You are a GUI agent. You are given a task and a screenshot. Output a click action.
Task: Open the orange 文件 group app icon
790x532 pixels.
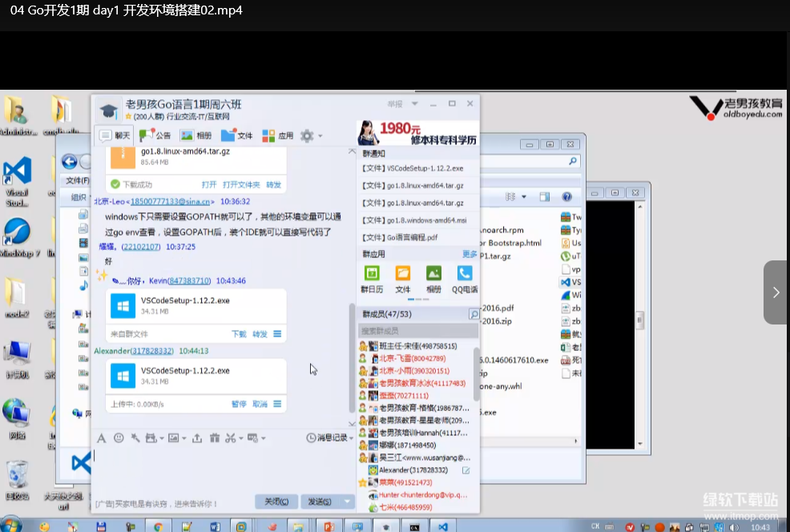coord(402,280)
